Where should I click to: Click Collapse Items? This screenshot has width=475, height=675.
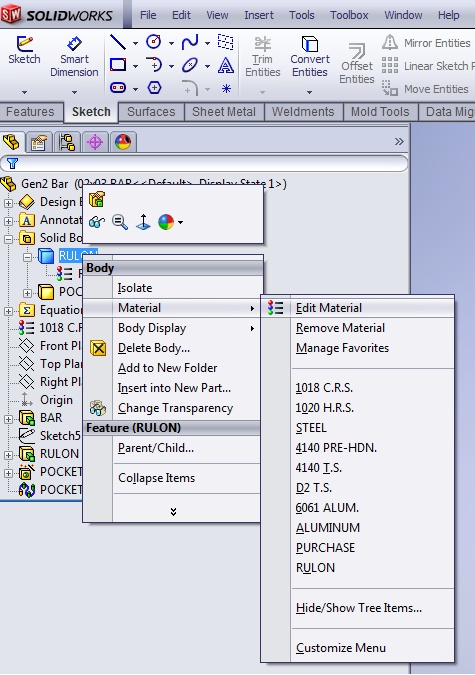[x=173, y=478]
